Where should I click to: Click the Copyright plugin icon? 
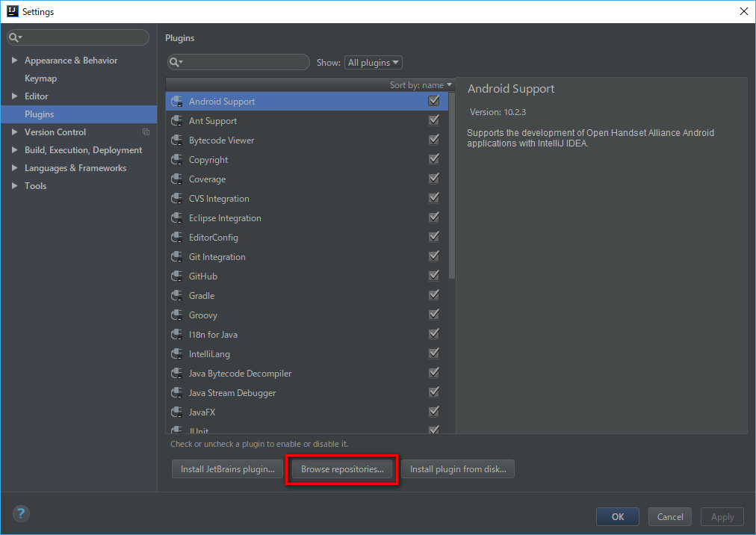tap(177, 160)
